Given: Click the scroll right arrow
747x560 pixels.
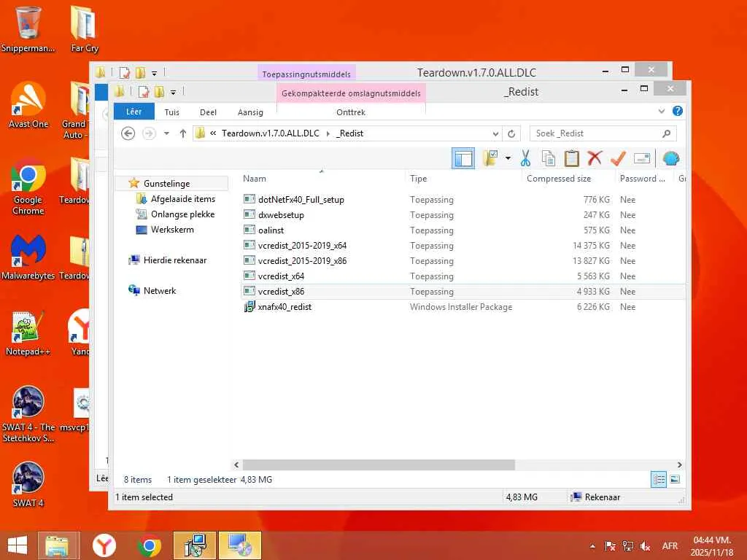Looking at the screenshot, I should click(679, 464).
